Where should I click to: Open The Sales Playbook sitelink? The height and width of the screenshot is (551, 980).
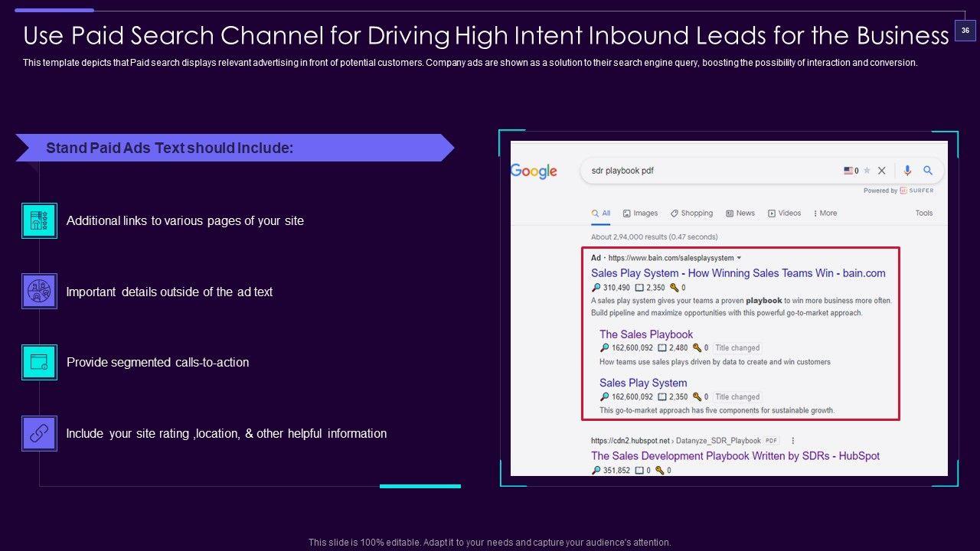tap(645, 334)
